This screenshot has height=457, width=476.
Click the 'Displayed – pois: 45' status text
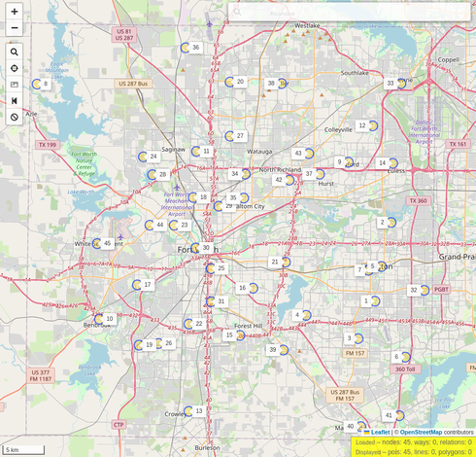[x=414, y=452]
